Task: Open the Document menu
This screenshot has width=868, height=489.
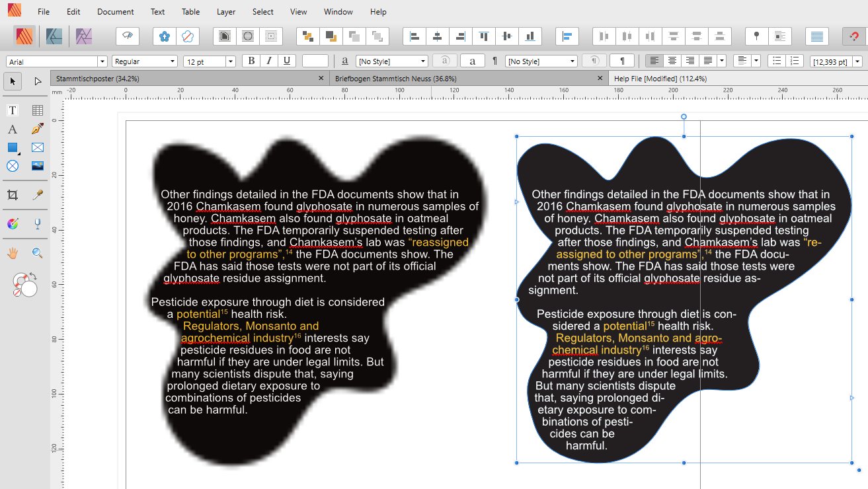Action: pyautogui.click(x=116, y=12)
